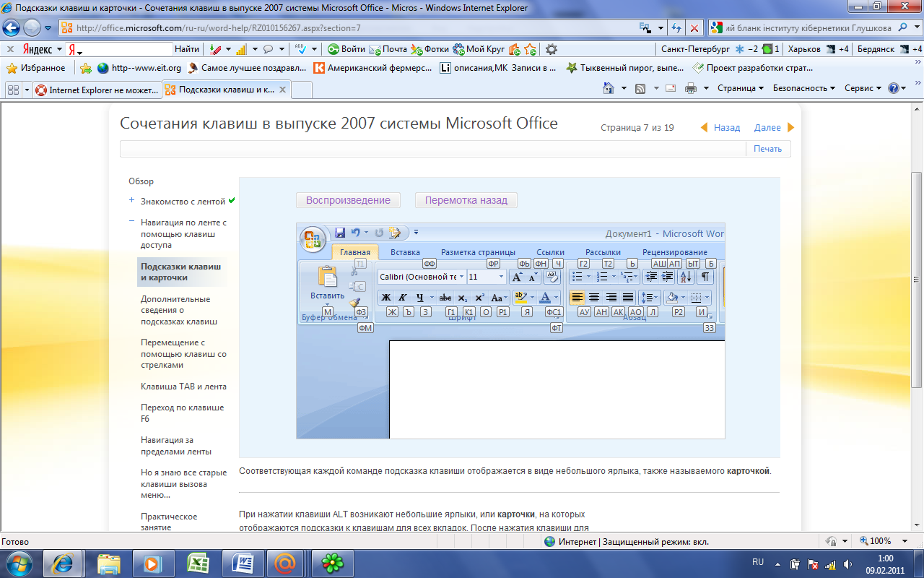Open Yandex Фотки from the toolbar
The height and width of the screenshot is (578, 924).
[430, 49]
